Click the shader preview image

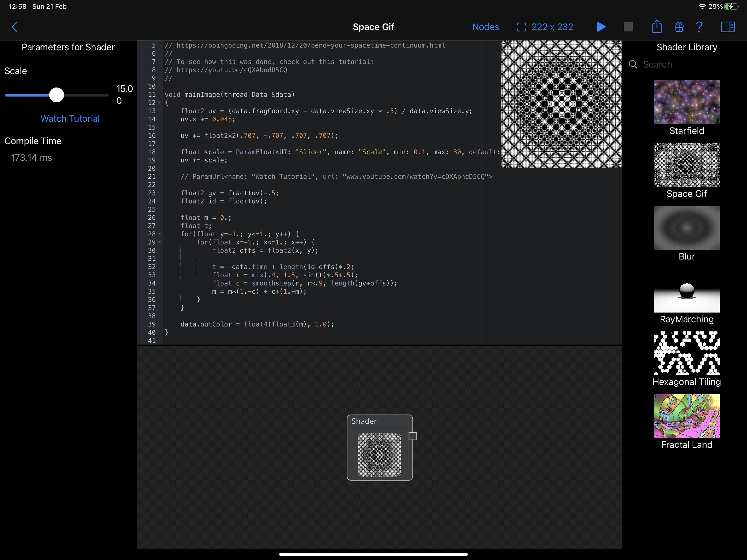click(561, 104)
